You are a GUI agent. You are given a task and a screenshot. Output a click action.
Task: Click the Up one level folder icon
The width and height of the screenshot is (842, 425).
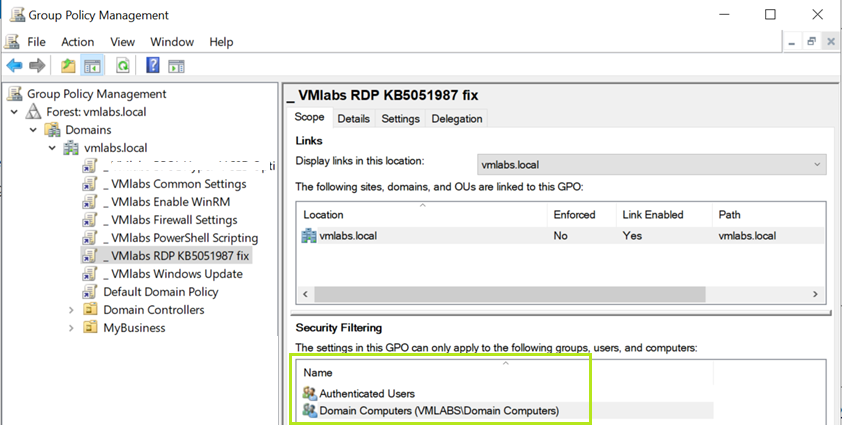click(x=68, y=66)
